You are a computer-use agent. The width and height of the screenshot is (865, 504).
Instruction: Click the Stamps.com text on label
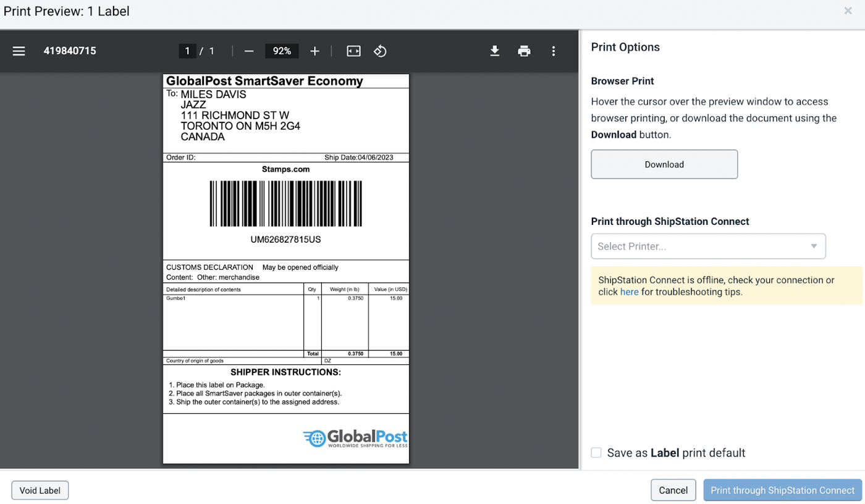point(285,169)
